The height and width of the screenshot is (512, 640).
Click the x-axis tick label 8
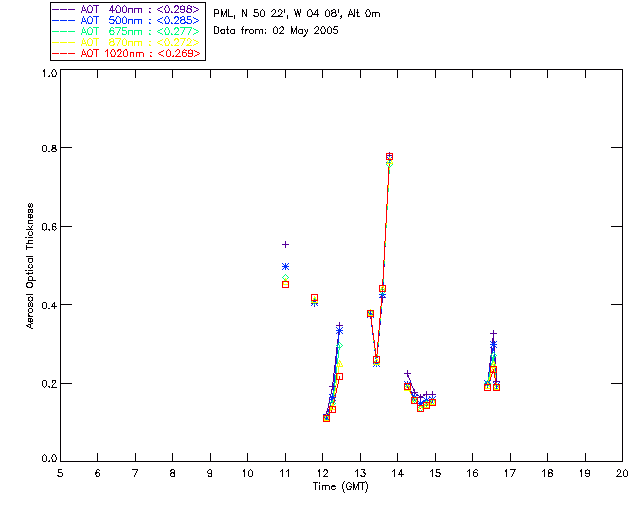tap(173, 473)
